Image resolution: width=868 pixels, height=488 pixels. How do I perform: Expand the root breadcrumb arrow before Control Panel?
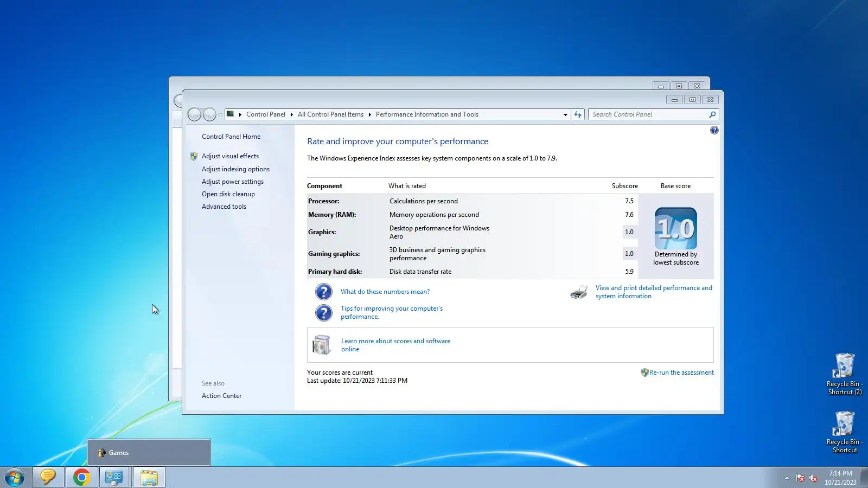[x=240, y=114]
